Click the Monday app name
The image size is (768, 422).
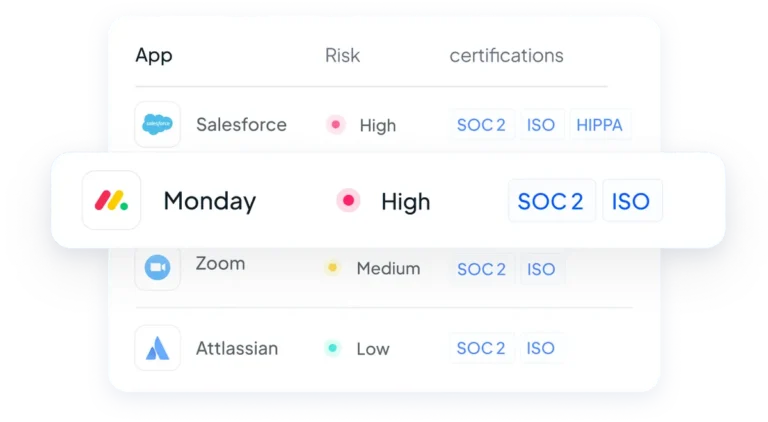coord(210,201)
